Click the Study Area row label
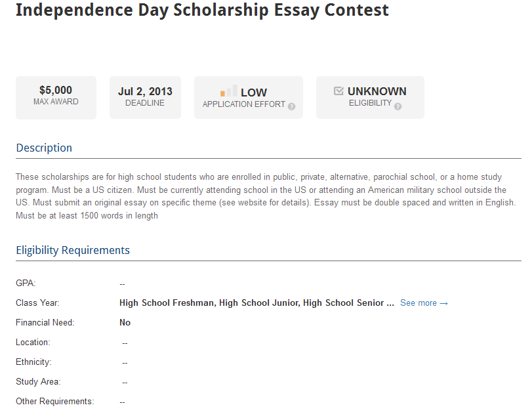532x420 pixels. 38,382
